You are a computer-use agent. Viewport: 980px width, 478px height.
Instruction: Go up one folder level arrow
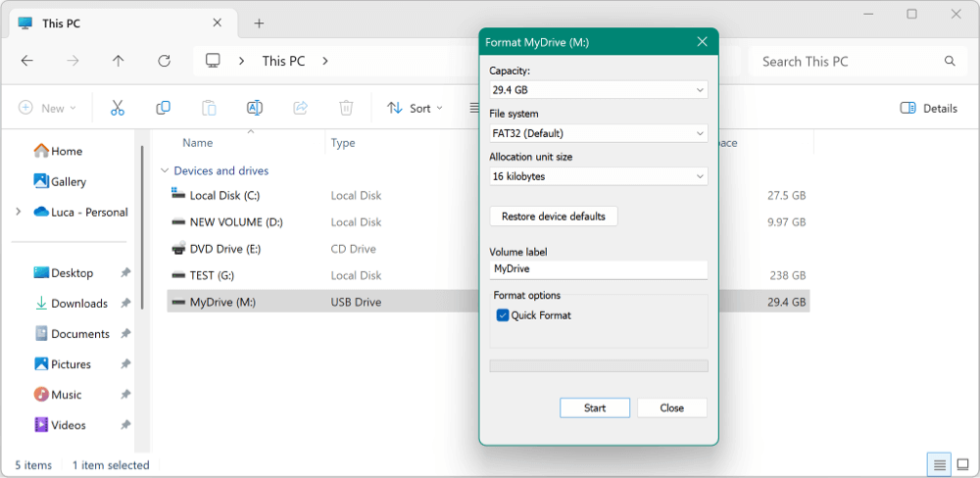coord(119,61)
